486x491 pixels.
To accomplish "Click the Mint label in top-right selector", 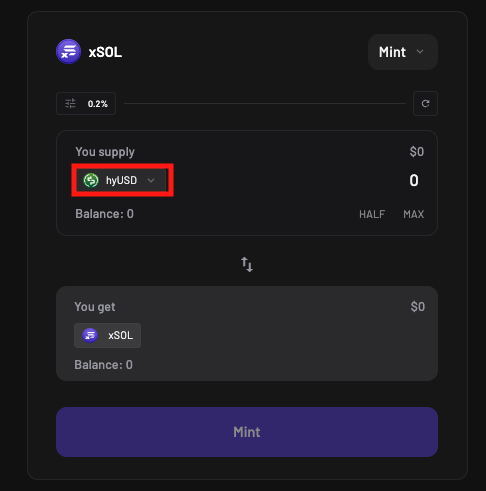I will pyautogui.click(x=392, y=52).
